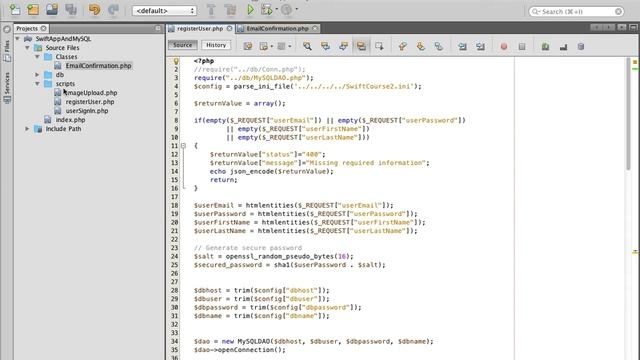Click the Open Project toolbar icon
The image size is (640, 360).
coord(52,9)
